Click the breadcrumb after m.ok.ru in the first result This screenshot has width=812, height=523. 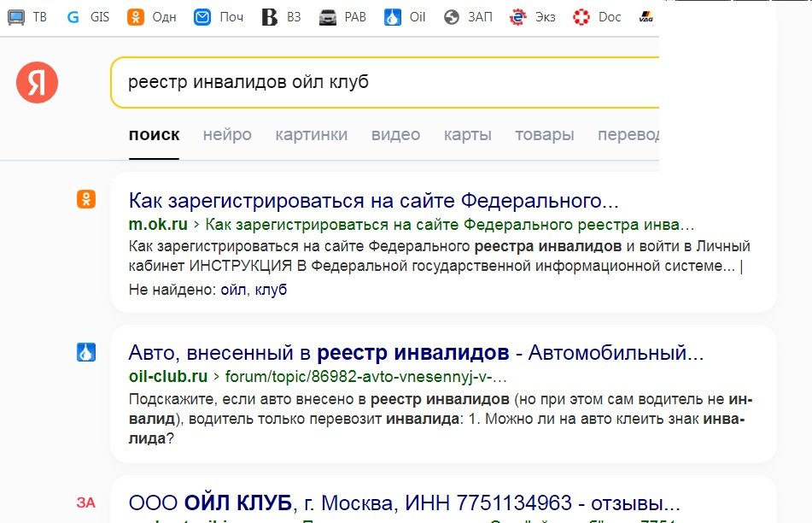pyautogui.click(x=449, y=225)
